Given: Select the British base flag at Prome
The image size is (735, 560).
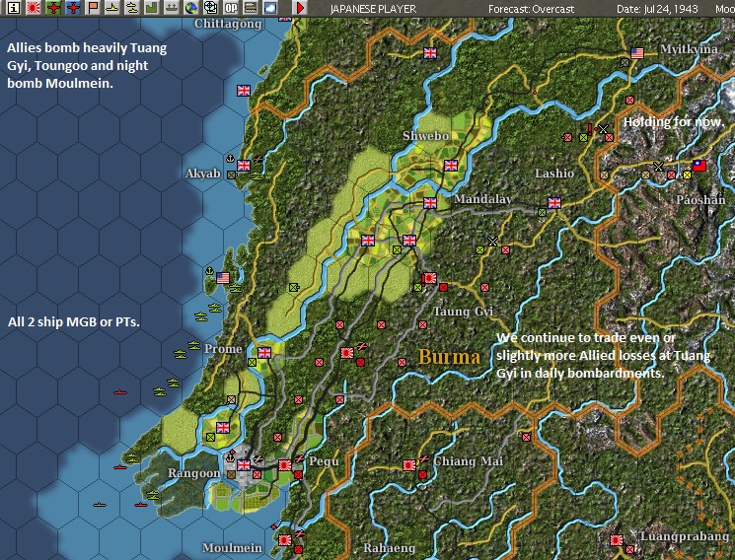Looking at the screenshot, I should click(264, 352).
